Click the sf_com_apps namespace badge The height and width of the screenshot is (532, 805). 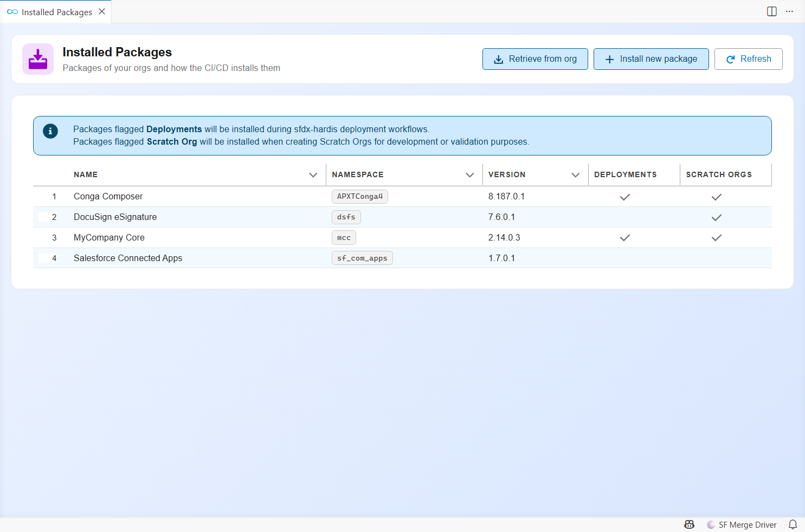362,258
